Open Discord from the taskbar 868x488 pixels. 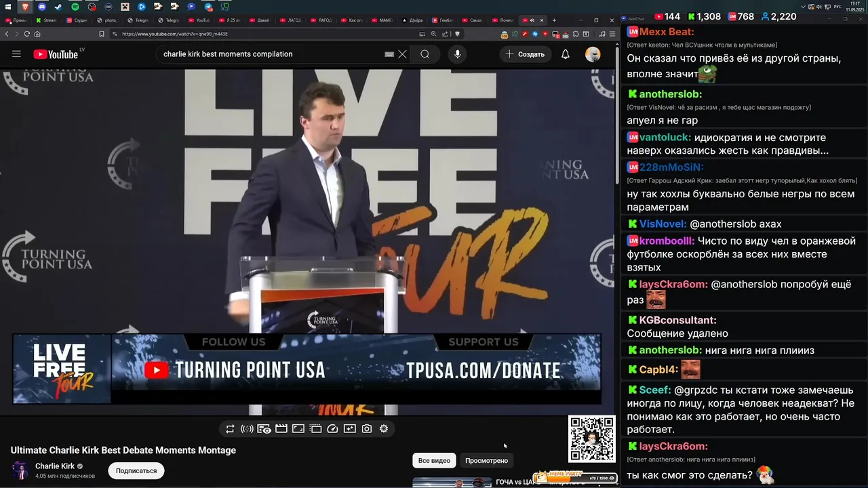(x=42, y=7)
